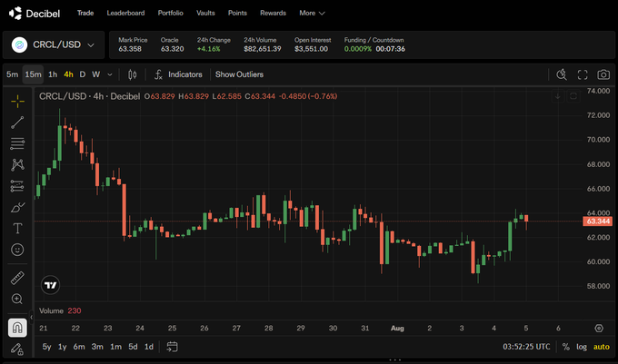The height and width of the screenshot is (364, 618).
Task: Open the Trade page
Action: [x=85, y=13]
